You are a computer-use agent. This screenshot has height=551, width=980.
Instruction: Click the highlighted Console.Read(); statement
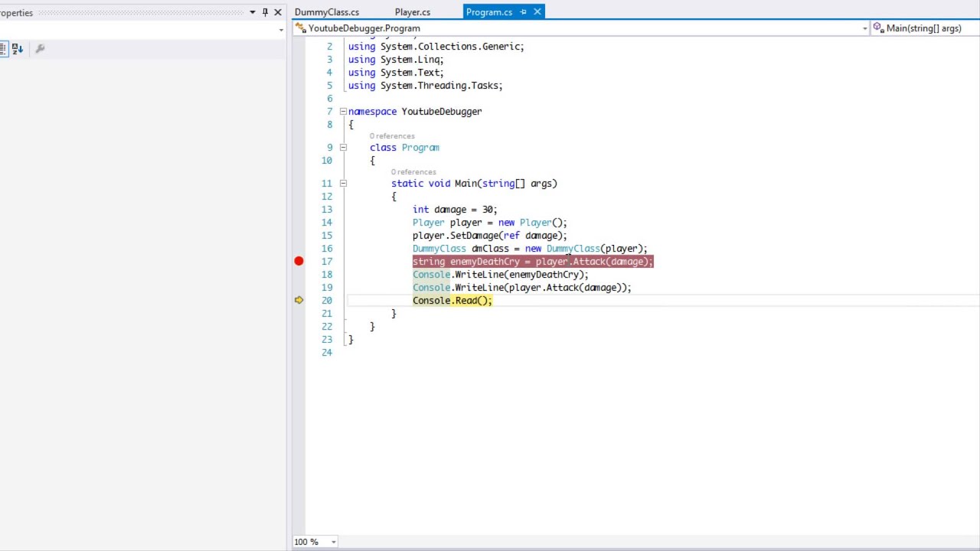pyautogui.click(x=452, y=301)
